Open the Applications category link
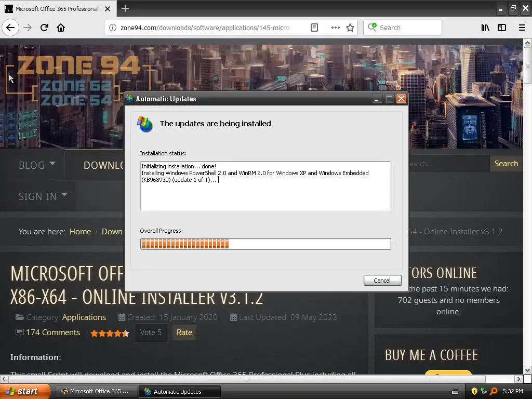Viewport: 532px width, 399px height. pos(84,317)
